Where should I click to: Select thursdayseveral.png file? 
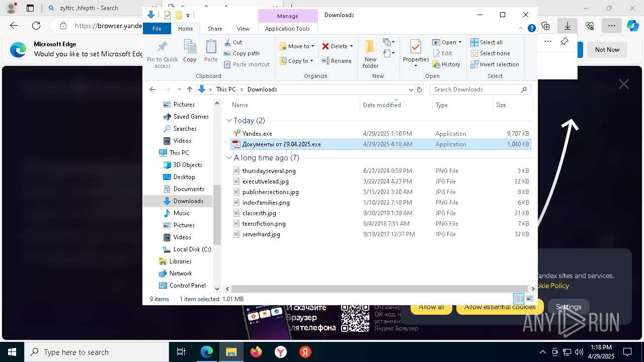pos(380,171)
